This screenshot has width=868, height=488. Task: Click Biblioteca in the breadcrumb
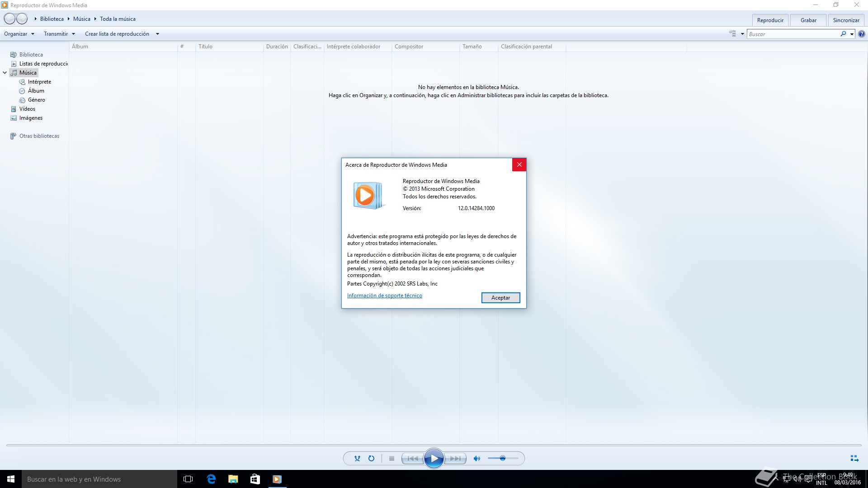[52, 19]
